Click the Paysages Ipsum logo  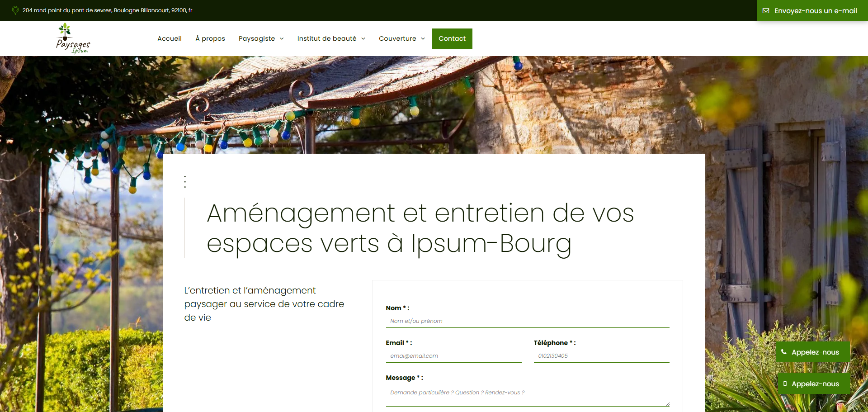pos(73,38)
